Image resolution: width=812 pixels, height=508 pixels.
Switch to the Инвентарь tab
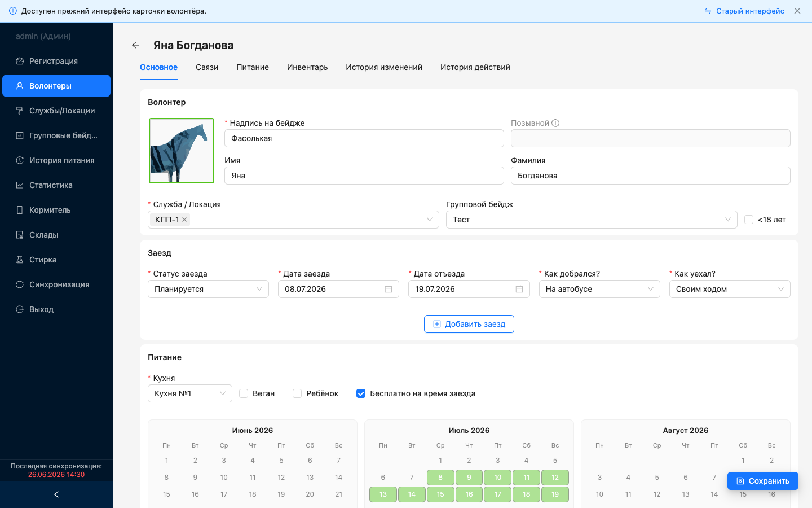point(307,67)
